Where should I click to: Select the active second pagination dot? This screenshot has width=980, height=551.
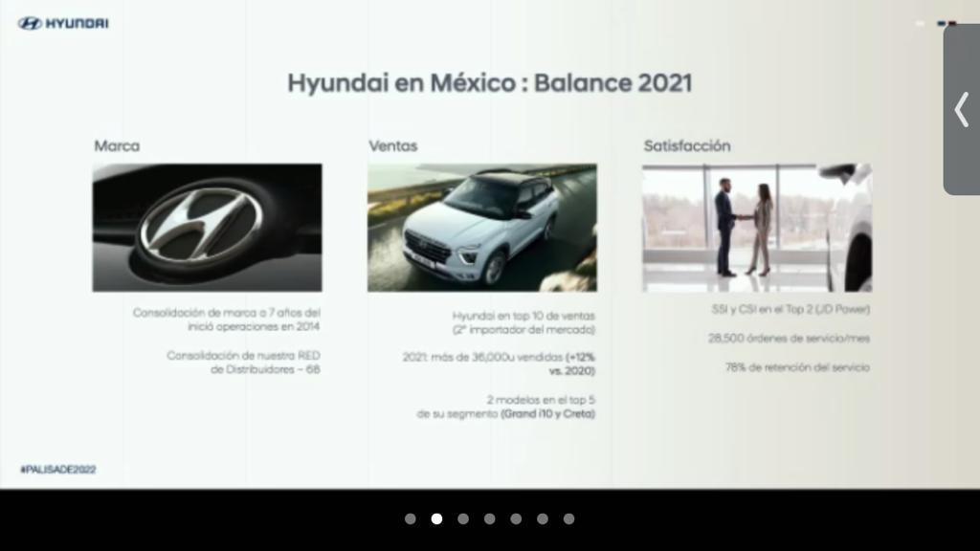pos(436,518)
